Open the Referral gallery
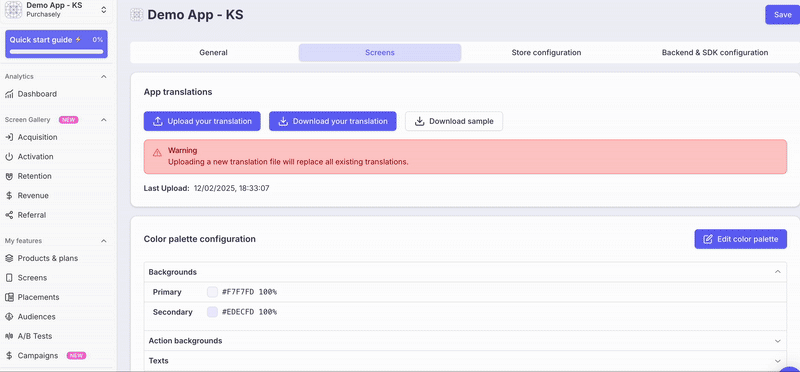 tap(32, 215)
